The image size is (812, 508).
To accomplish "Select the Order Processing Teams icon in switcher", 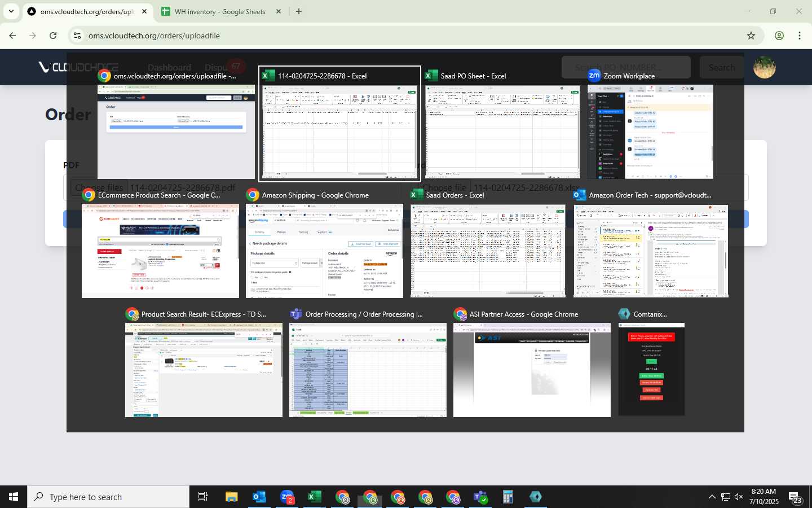I will coord(296,314).
